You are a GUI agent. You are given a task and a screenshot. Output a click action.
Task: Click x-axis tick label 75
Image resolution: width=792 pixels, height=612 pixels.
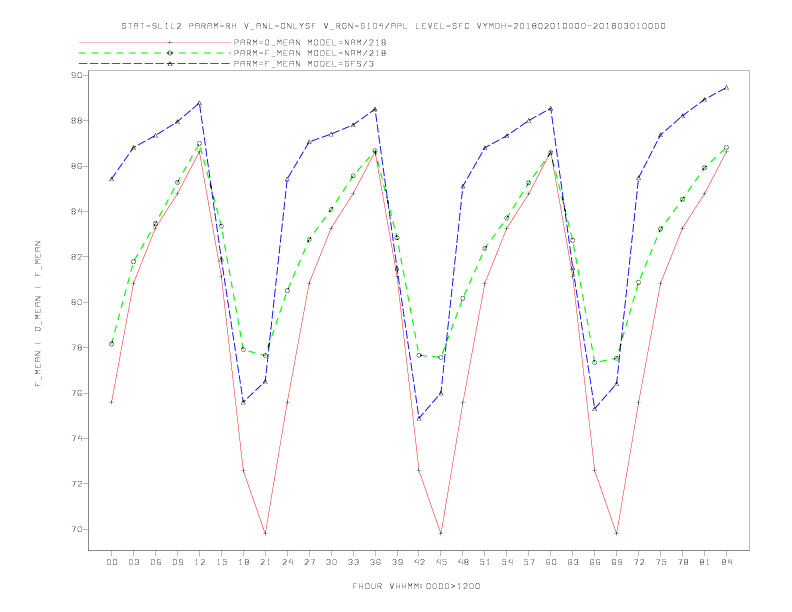point(661,562)
